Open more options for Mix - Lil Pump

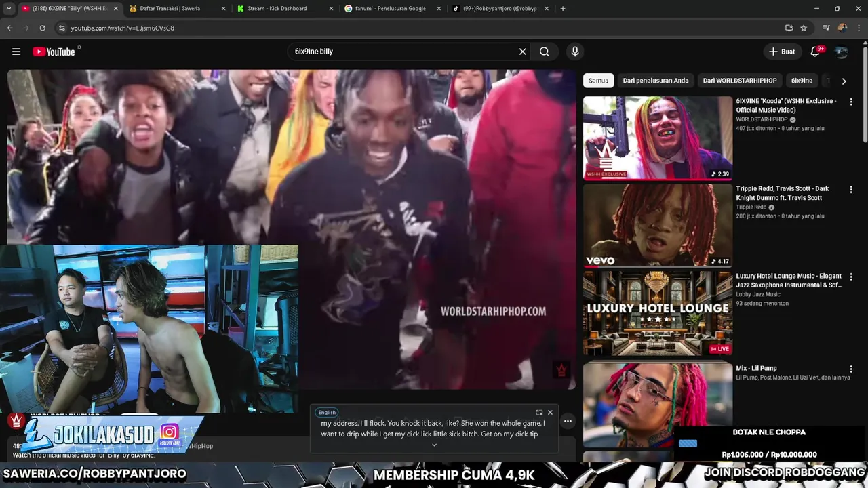tap(851, 369)
